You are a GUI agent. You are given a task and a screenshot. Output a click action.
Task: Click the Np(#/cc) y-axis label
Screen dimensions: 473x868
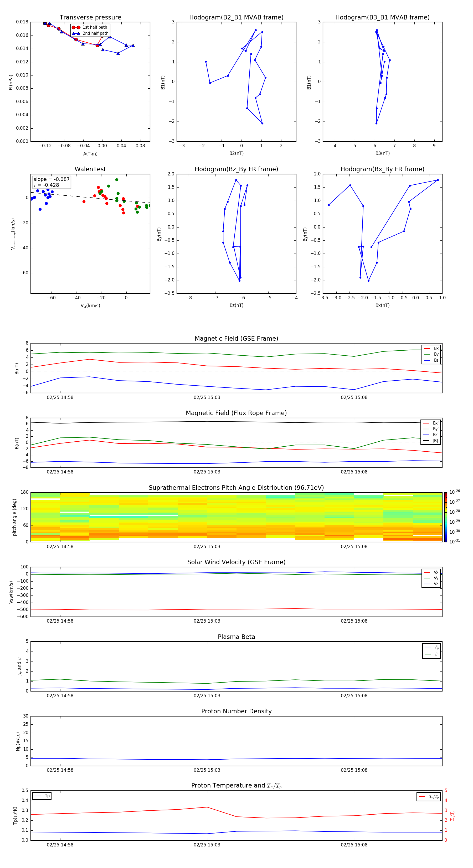18,741
